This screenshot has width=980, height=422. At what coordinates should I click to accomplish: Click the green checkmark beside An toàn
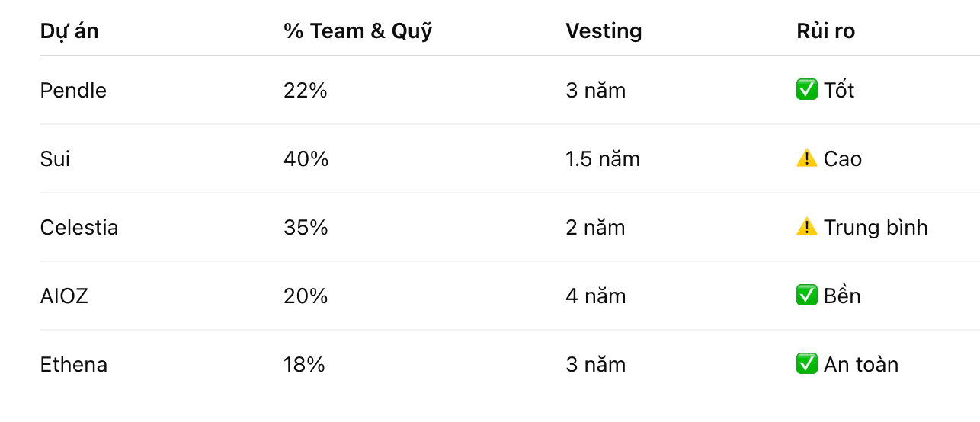tap(806, 364)
